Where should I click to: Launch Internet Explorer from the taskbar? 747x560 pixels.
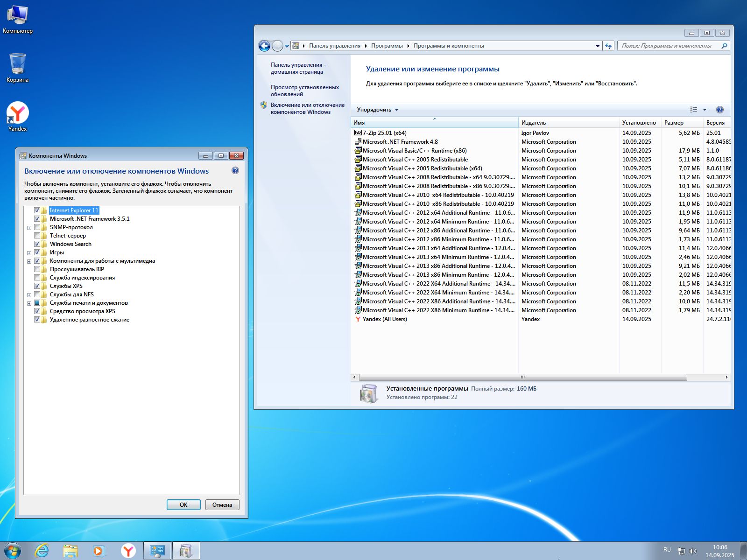tap(42, 551)
